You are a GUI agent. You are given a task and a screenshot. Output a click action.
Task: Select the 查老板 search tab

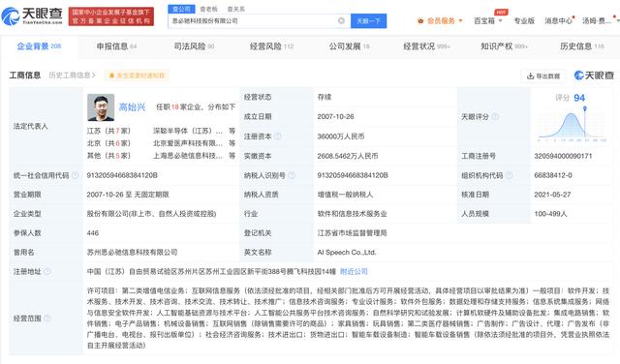(208, 9)
